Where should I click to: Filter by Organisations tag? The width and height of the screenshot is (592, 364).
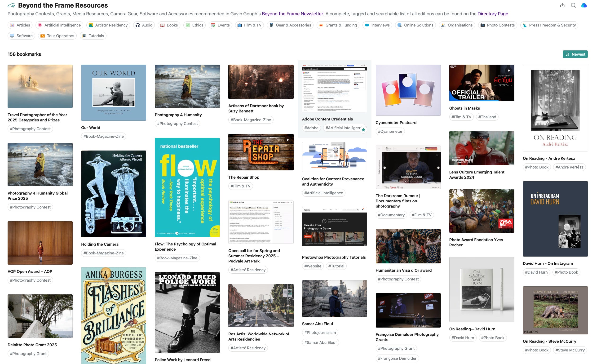coord(457,25)
